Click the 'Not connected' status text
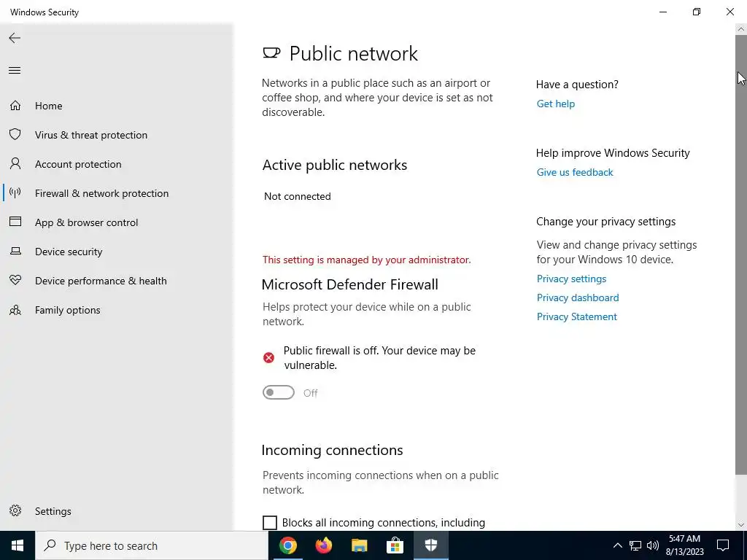 (x=298, y=196)
